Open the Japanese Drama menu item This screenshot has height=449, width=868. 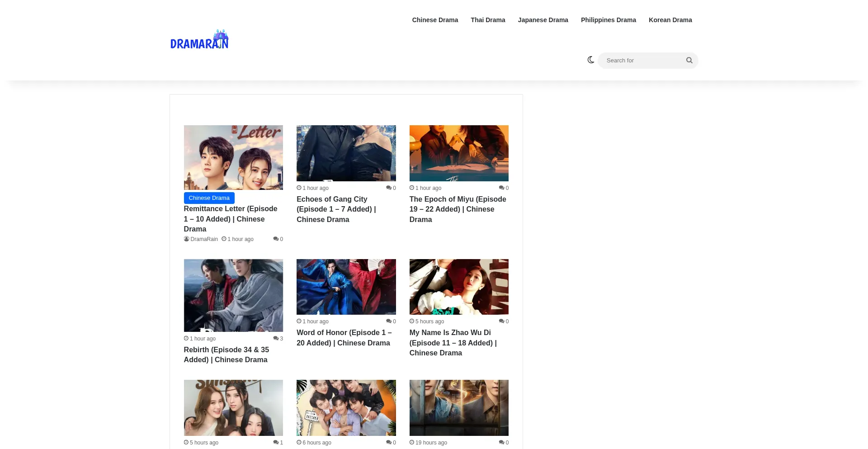543,20
